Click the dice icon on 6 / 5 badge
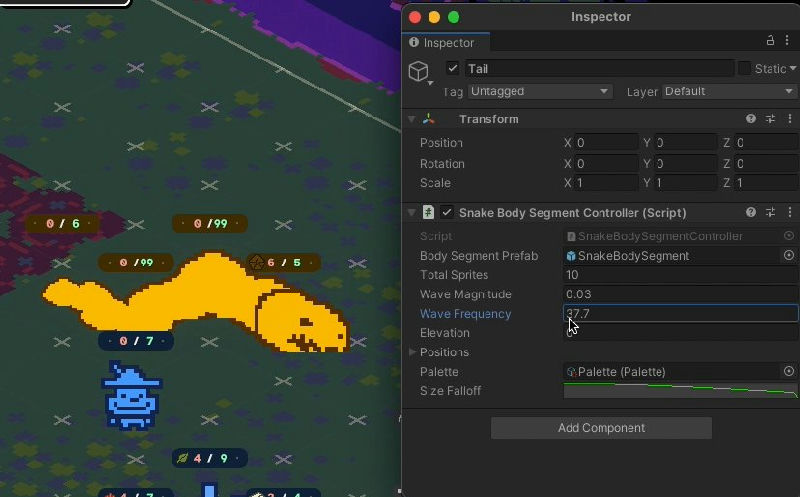The width and height of the screenshot is (800, 497). (x=256, y=262)
